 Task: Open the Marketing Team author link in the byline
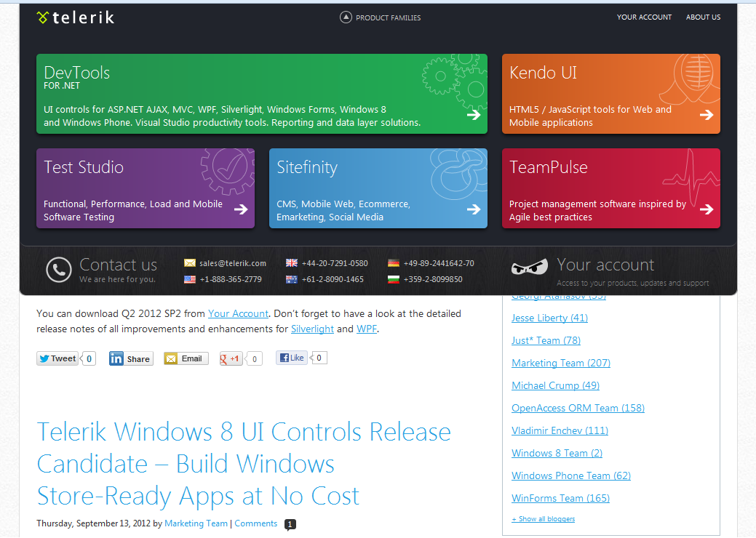point(196,523)
